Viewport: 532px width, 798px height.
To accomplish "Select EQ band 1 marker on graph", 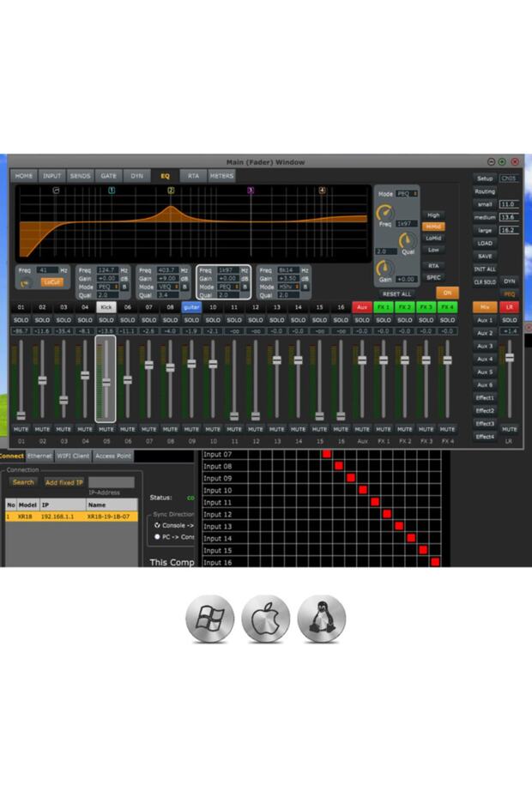I will click(x=112, y=190).
